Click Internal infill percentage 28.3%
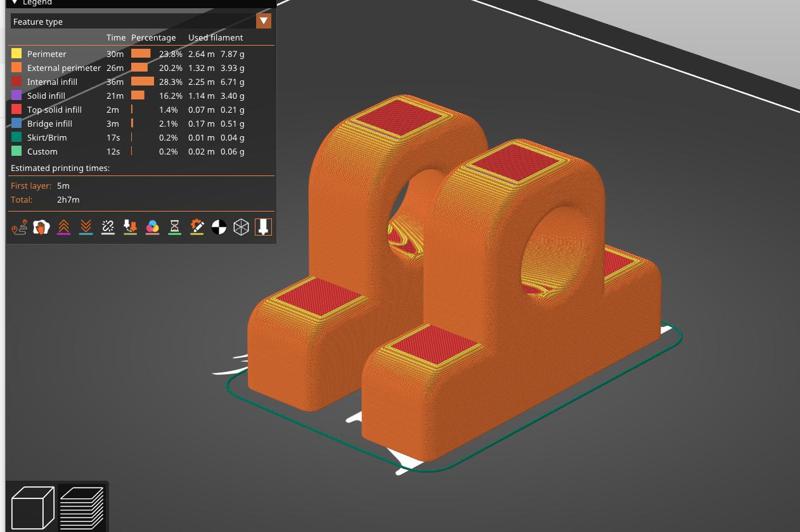Image resolution: width=800 pixels, height=532 pixels. tap(170, 82)
